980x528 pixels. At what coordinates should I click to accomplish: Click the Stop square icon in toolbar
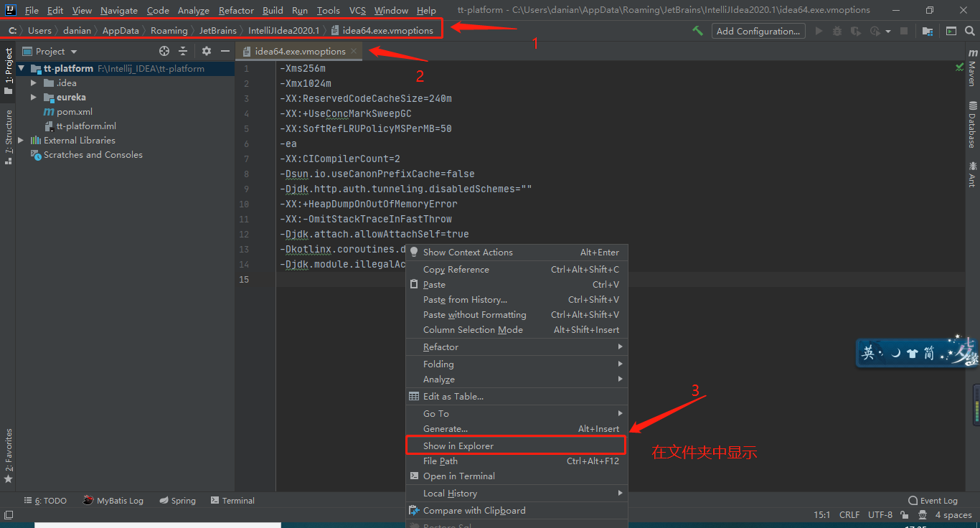pos(904,31)
